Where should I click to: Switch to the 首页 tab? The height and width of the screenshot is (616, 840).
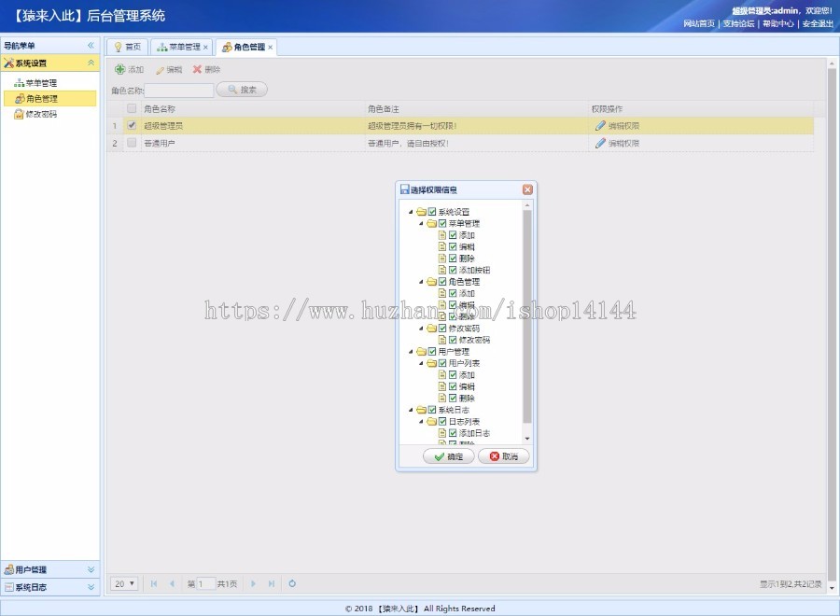pos(127,46)
